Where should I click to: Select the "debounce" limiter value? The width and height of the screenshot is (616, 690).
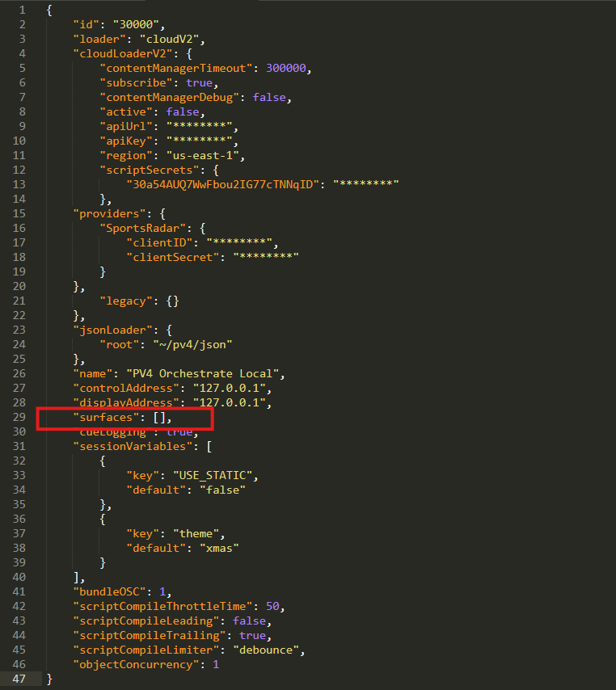click(265, 650)
